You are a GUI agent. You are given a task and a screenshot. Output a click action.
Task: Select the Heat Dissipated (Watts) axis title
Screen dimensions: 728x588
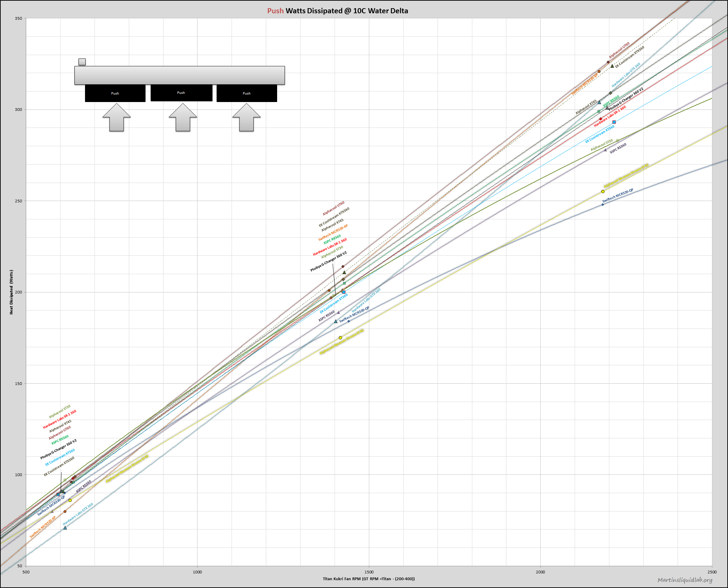[x=11, y=292]
